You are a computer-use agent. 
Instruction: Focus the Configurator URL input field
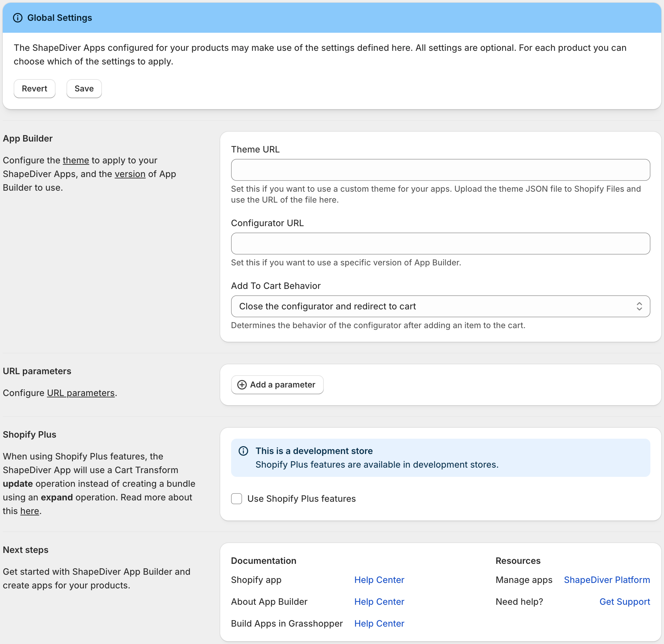click(440, 244)
